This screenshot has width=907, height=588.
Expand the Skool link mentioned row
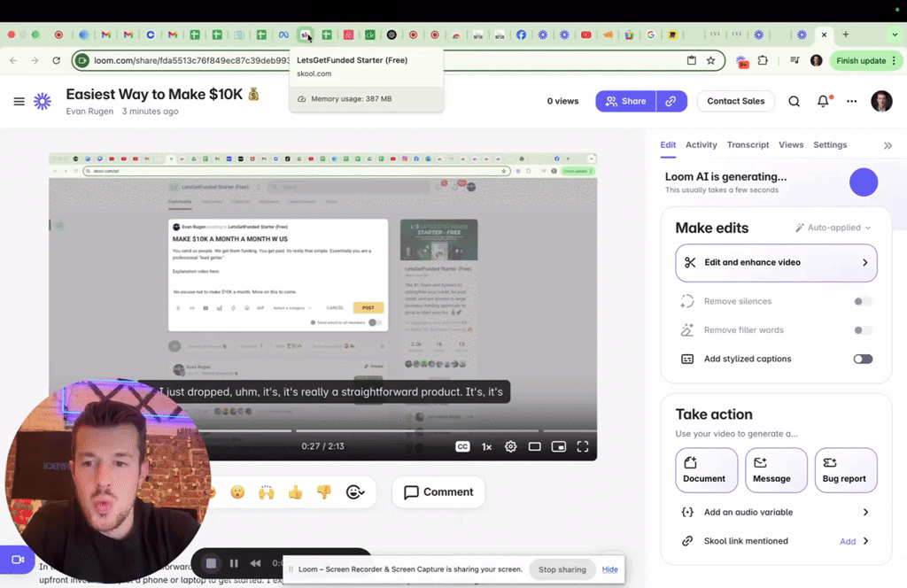[x=866, y=541]
